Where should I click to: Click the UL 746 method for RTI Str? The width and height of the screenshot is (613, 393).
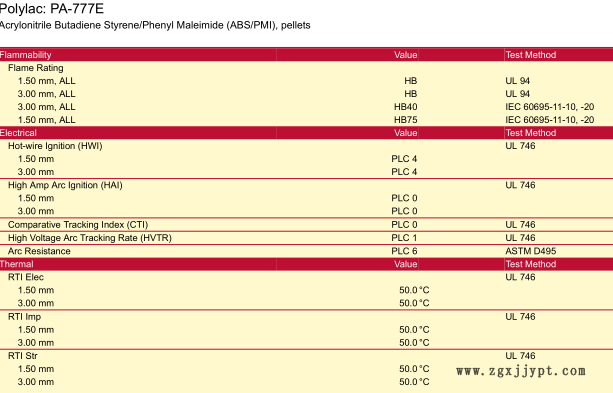click(x=520, y=356)
